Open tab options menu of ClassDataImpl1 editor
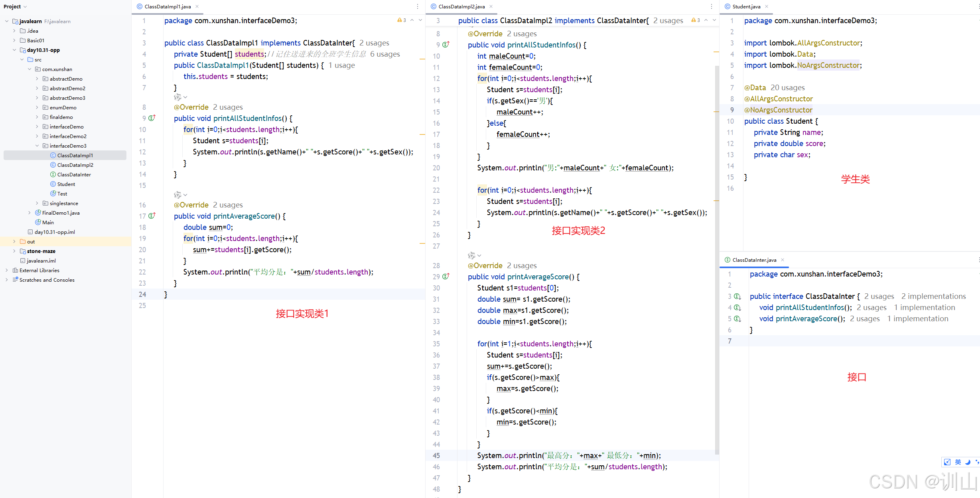 (418, 6)
